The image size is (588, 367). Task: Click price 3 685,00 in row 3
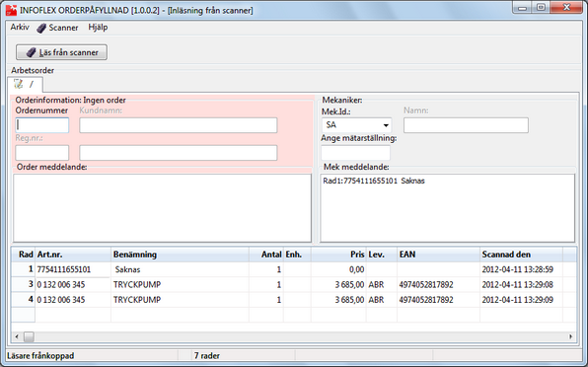click(338, 284)
